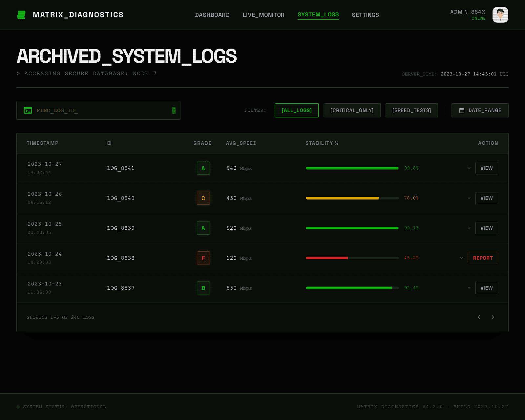Click the green Matrix Diagnostics logo icon
This screenshot has height=420, width=525.
point(21,15)
